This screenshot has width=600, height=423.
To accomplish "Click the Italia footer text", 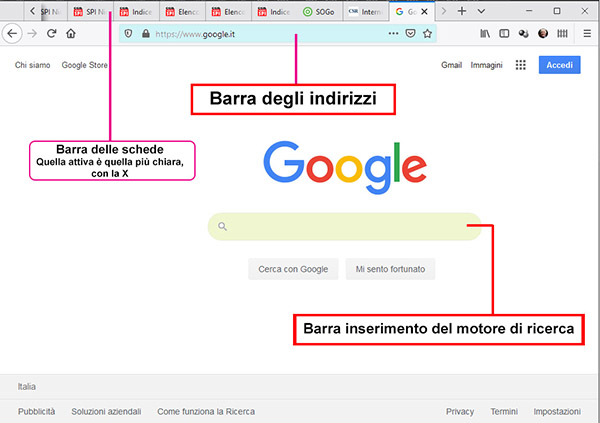I will (27, 387).
